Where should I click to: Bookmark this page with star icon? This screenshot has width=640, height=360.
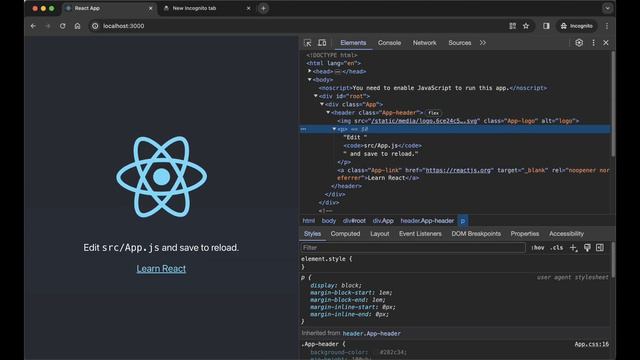tap(526, 26)
